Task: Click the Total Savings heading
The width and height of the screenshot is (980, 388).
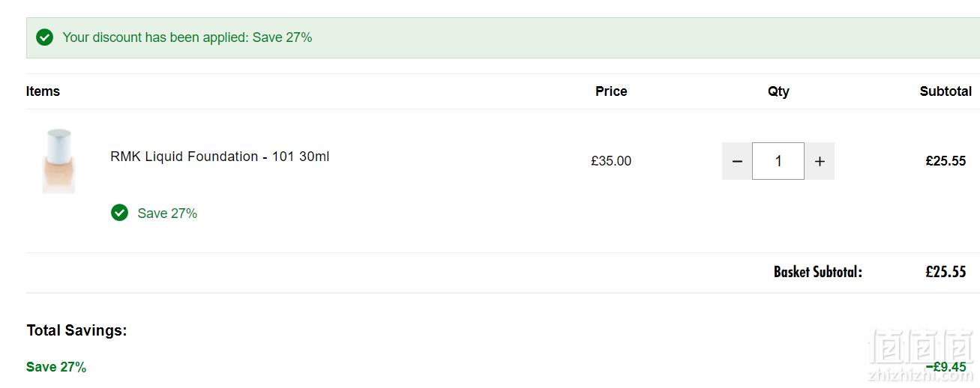Action: coord(76,330)
